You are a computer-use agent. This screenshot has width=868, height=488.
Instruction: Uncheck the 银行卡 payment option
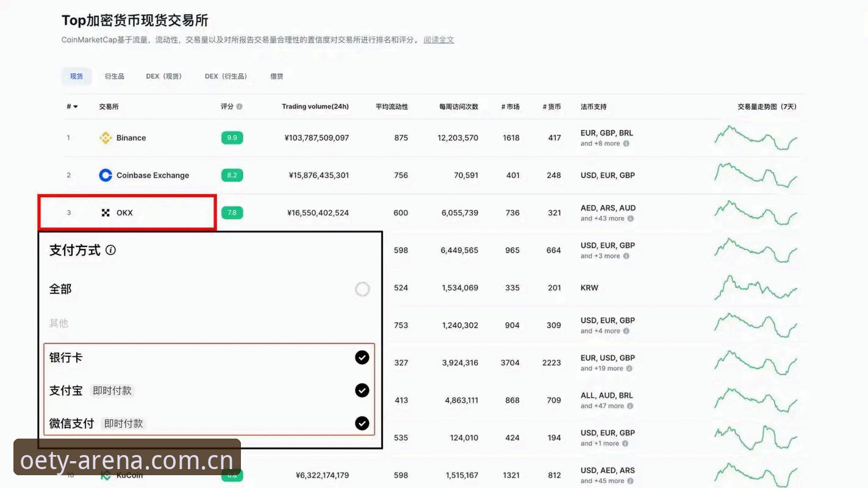pos(362,357)
